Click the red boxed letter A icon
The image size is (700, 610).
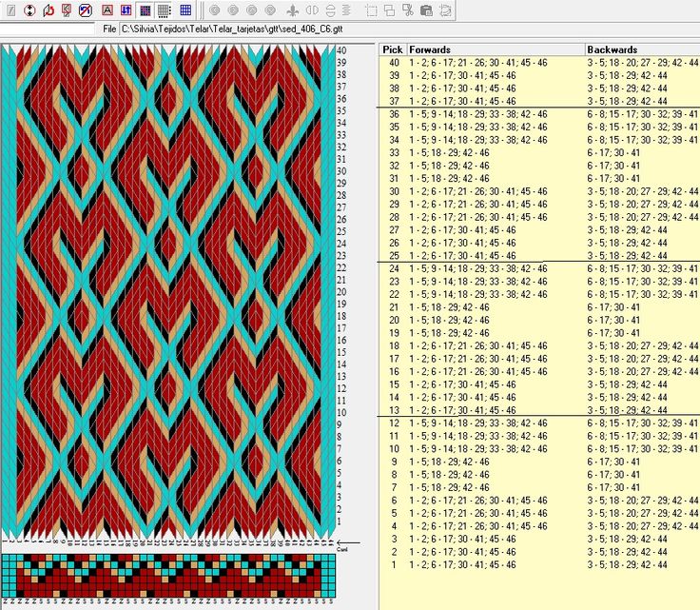107,10
